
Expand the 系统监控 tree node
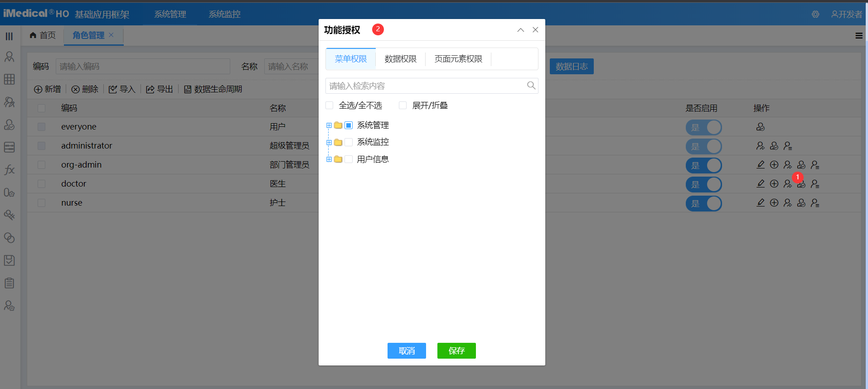coord(329,142)
